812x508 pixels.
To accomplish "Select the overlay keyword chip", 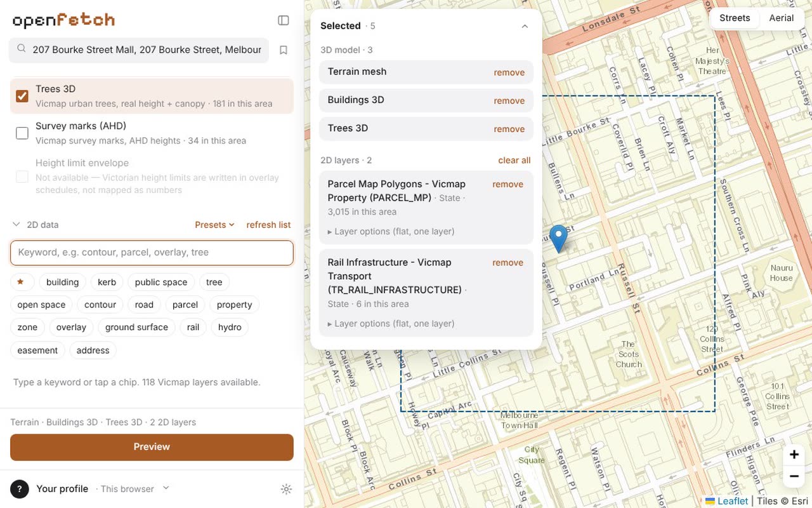I will pyautogui.click(x=71, y=327).
